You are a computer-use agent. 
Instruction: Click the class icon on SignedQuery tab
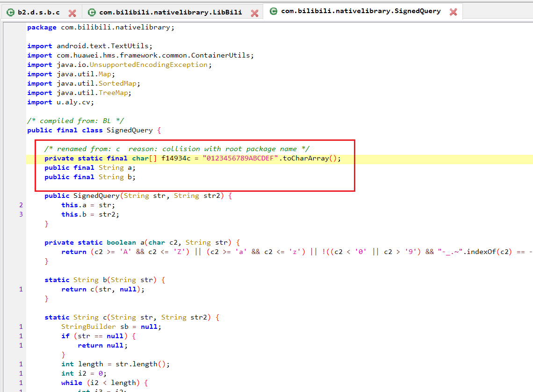point(274,11)
